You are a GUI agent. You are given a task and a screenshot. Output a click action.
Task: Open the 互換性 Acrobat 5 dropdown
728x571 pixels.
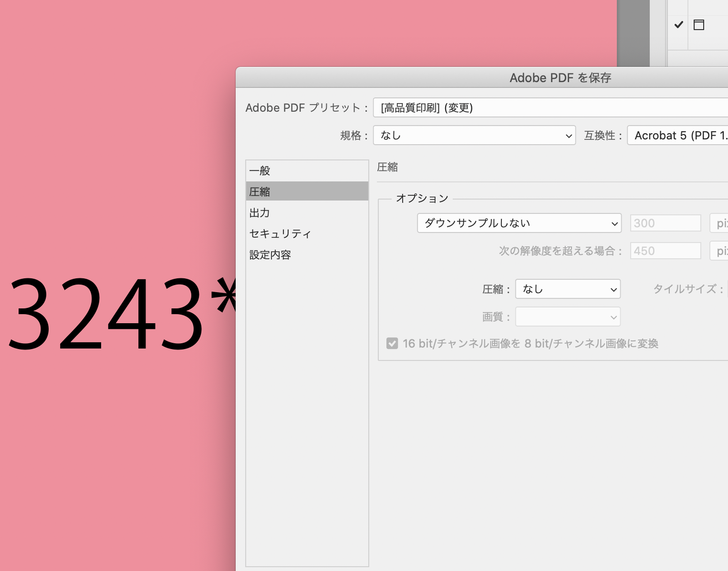pos(677,135)
